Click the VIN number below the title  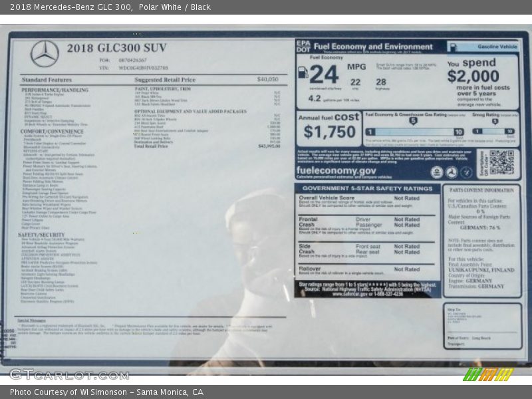point(143,68)
